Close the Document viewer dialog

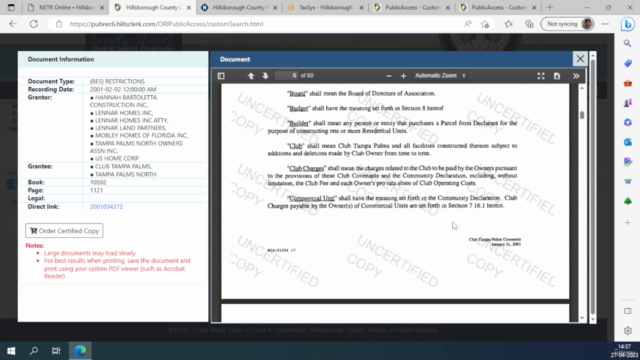580,59
